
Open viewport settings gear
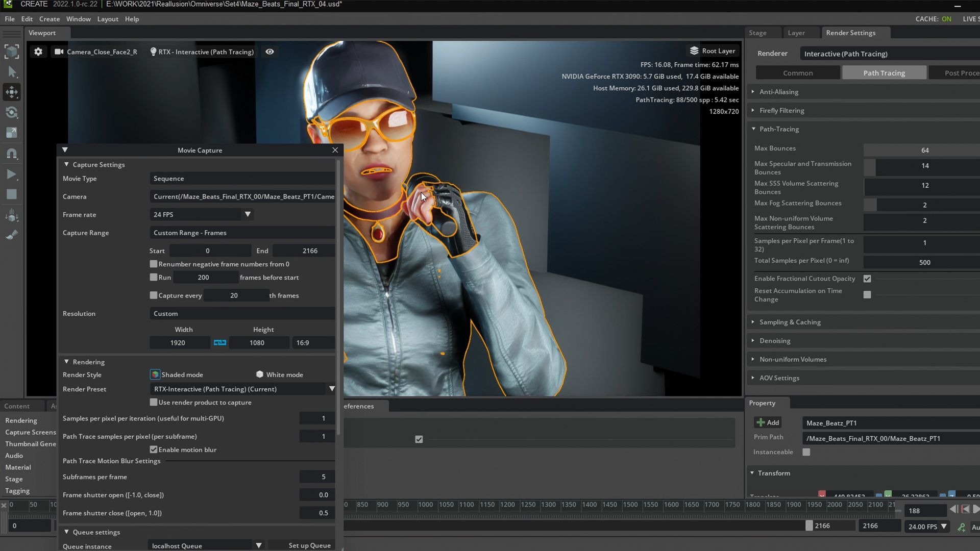pos(38,52)
